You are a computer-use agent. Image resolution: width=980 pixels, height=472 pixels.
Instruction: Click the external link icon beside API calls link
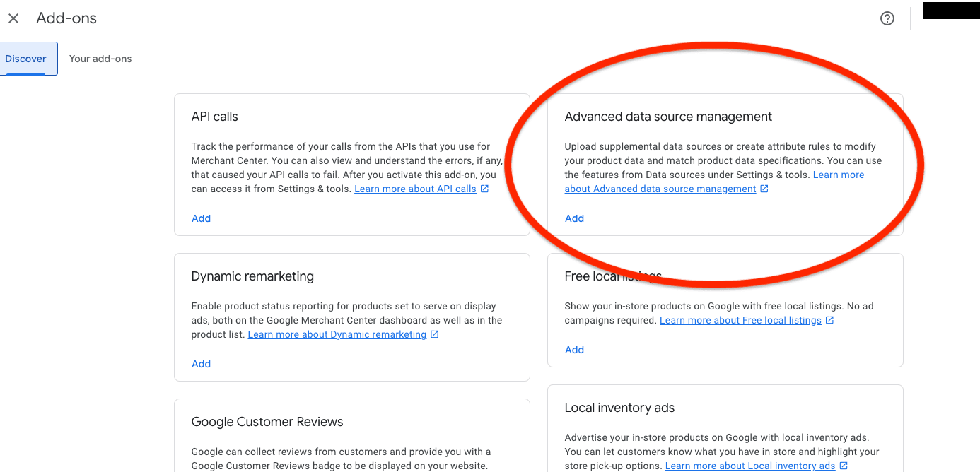click(x=484, y=188)
